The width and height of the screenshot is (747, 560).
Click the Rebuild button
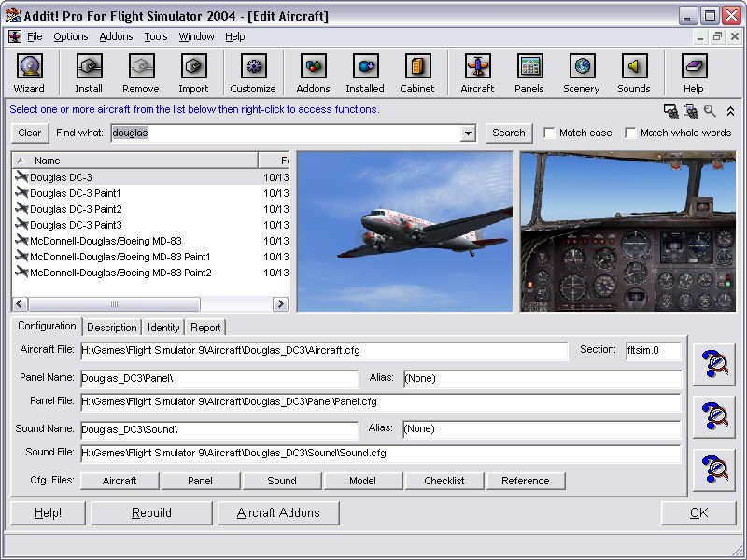click(151, 512)
